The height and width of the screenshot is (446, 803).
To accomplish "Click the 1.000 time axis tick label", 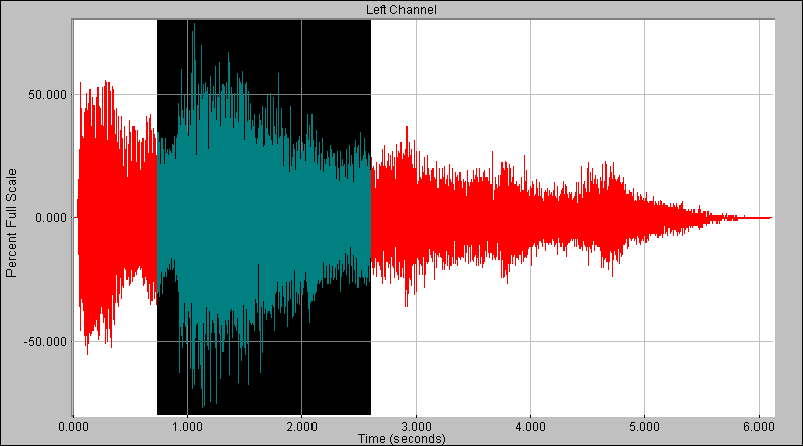I will coord(187,427).
